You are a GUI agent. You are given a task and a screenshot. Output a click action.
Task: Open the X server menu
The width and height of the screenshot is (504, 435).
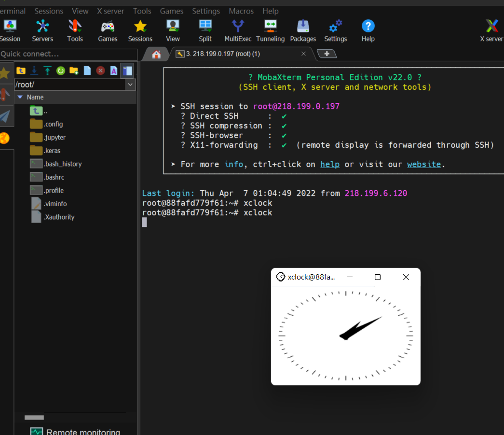pyautogui.click(x=110, y=11)
